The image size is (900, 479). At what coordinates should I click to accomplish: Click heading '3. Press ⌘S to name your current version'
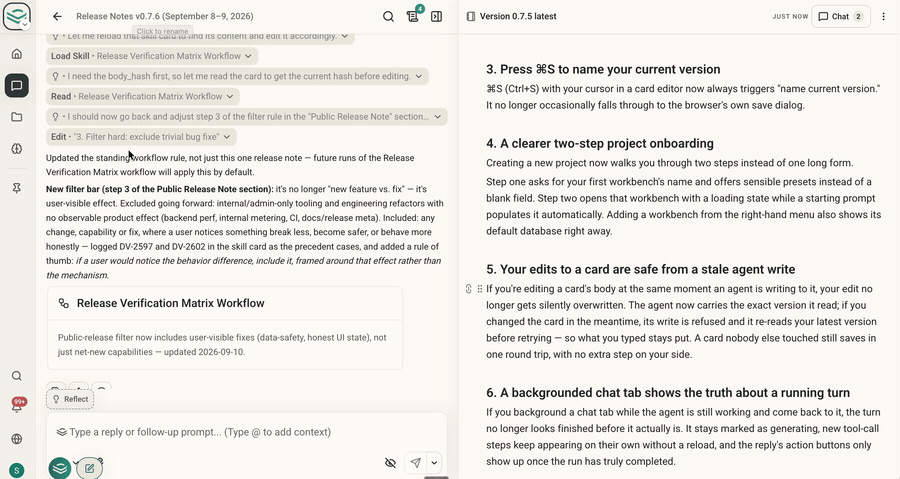tap(603, 69)
